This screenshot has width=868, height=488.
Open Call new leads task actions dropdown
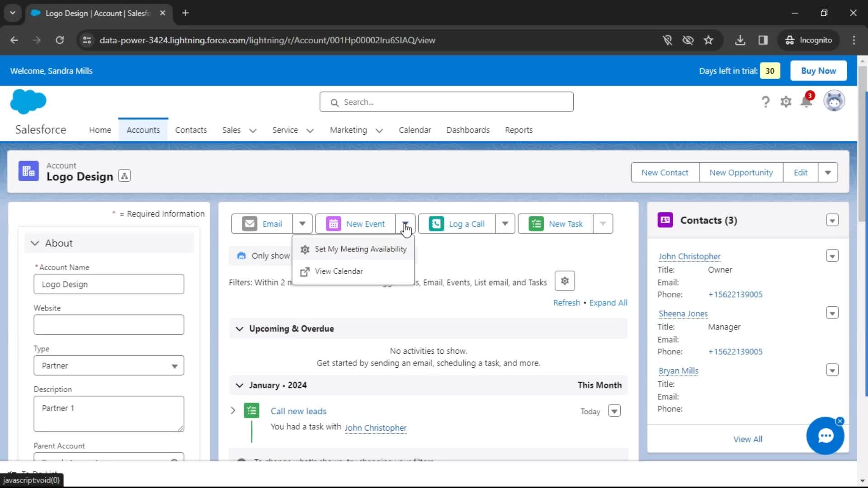pos(614,411)
